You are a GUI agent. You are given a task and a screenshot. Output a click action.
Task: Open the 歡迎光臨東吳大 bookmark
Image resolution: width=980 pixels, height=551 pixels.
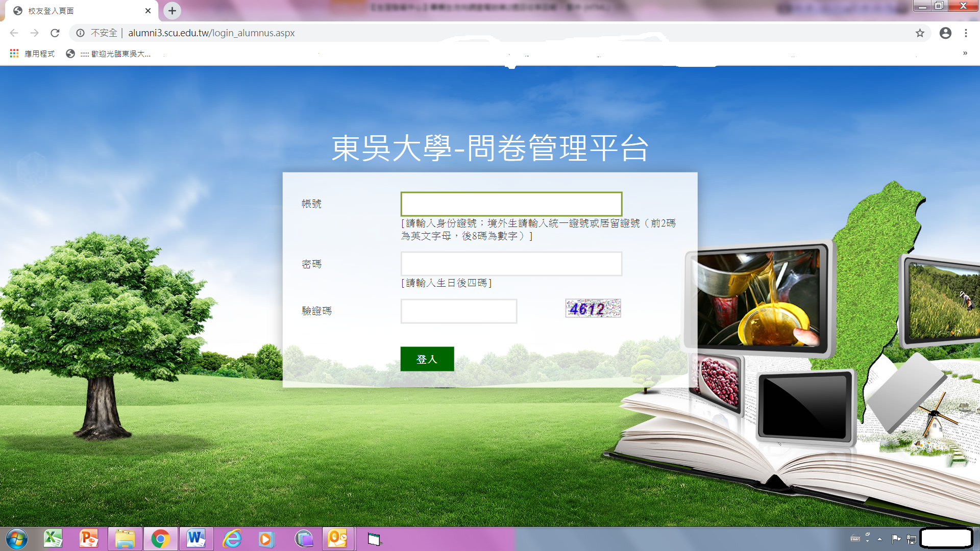[x=108, y=54]
